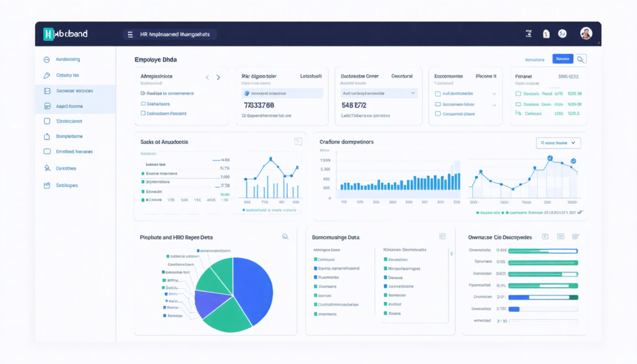Toggle the 'Oosiose' checkbox in Feranet card
Viewport: 637px width, 364px height.
(x=519, y=104)
